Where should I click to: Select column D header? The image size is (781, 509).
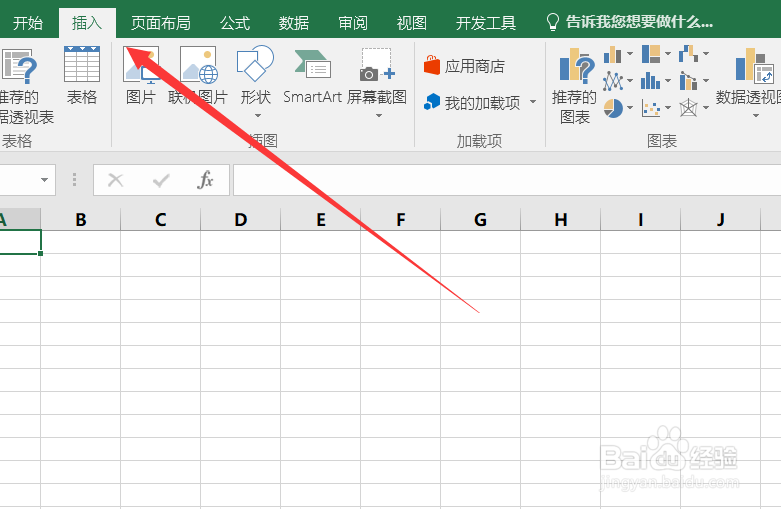pyautogui.click(x=241, y=220)
